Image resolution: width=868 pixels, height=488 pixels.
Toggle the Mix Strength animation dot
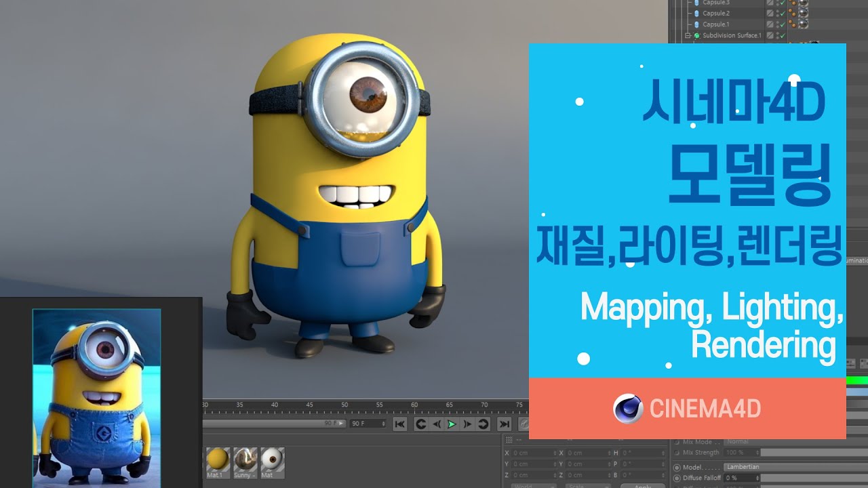[x=677, y=452]
